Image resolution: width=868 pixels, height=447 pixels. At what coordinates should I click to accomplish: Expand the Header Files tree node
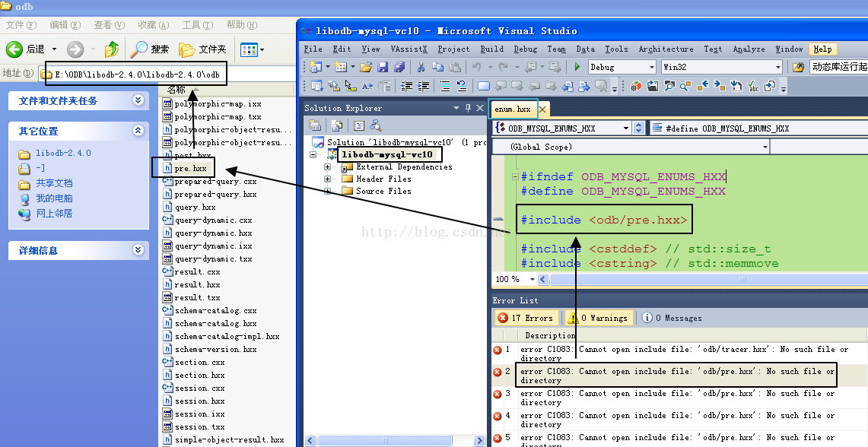tap(327, 179)
